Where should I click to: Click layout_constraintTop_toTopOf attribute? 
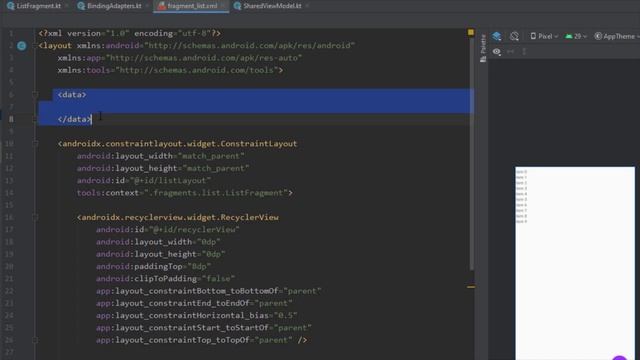coord(194,340)
